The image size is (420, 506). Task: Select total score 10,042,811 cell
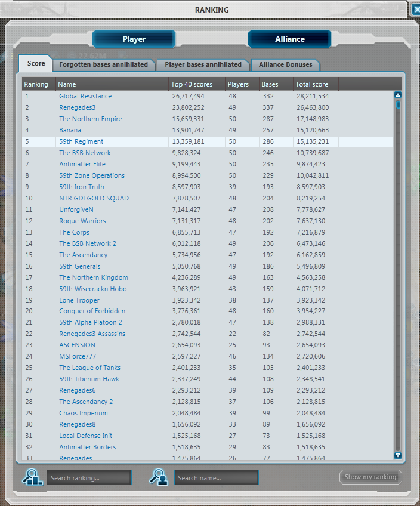click(313, 175)
